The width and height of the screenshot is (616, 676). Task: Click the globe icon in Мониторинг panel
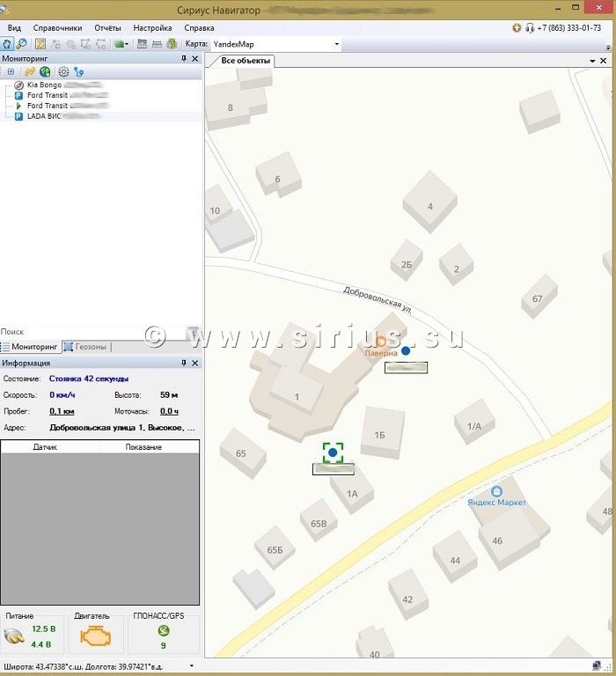pyautogui.click(x=44, y=71)
